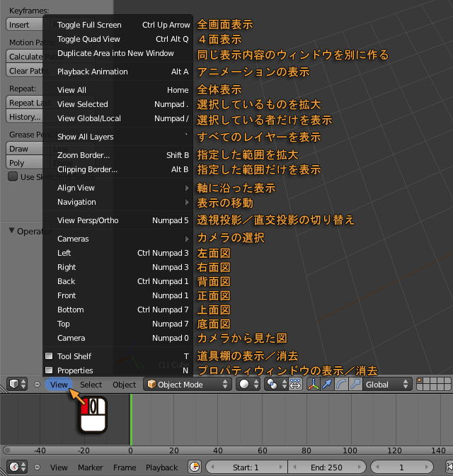Open the 3D View editor type selector
The height and width of the screenshot is (476, 453).
(17, 384)
